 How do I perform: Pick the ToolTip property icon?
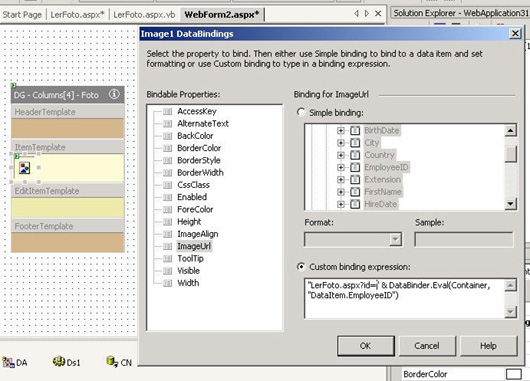(167, 259)
